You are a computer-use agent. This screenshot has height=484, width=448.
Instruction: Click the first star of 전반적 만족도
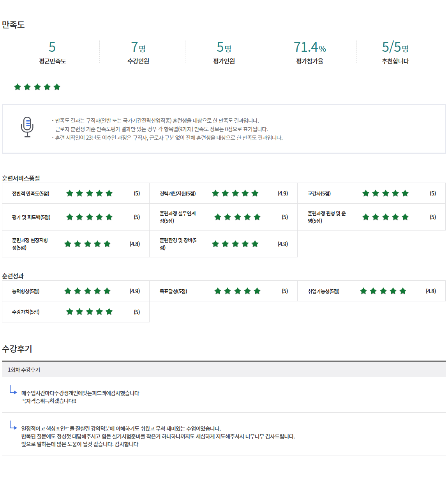[x=69, y=193]
